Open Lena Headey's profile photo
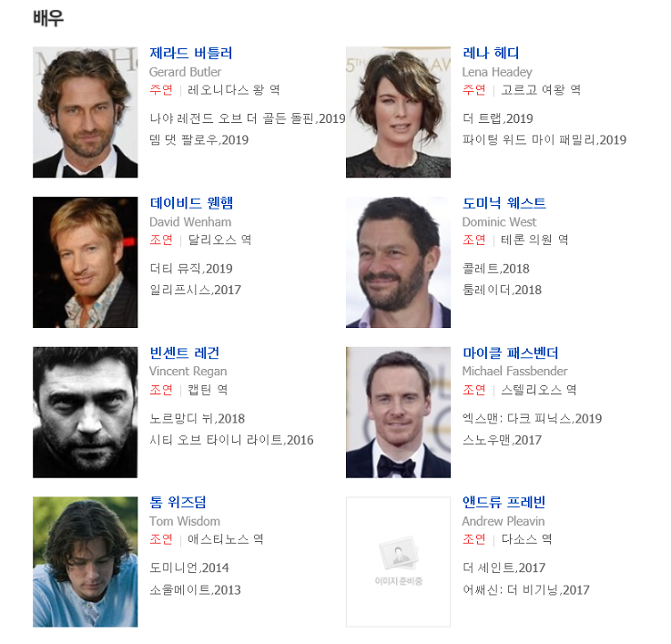The image size is (671, 644). [x=398, y=112]
